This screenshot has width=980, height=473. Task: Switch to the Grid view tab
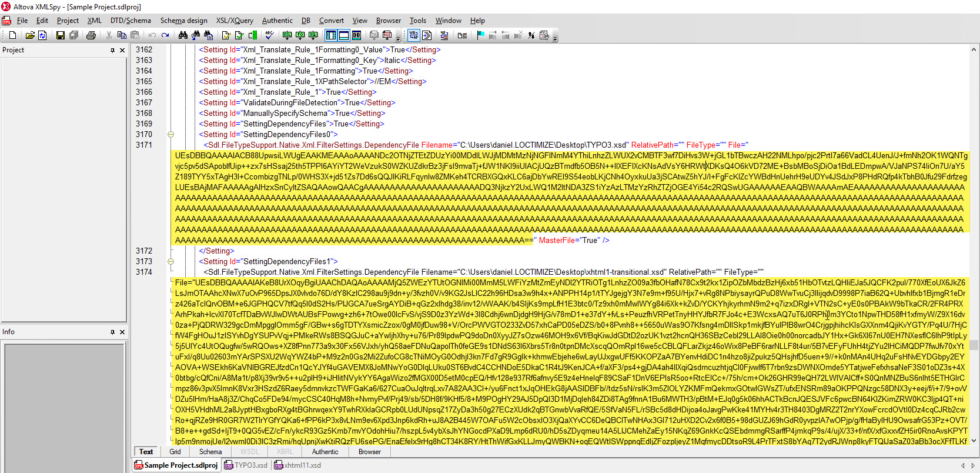pos(175,452)
